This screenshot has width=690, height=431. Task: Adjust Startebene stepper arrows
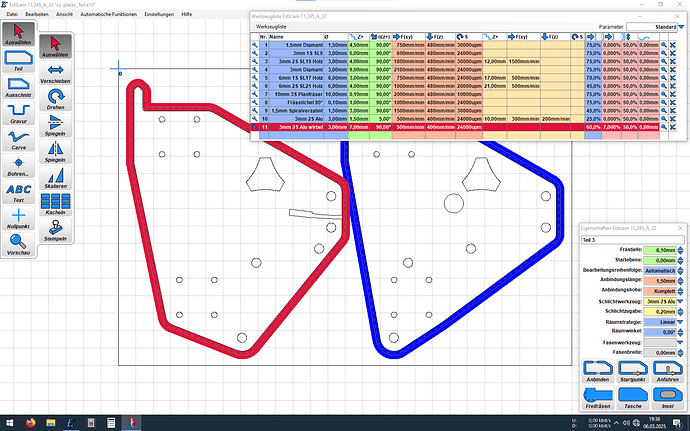(x=680, y=261)
